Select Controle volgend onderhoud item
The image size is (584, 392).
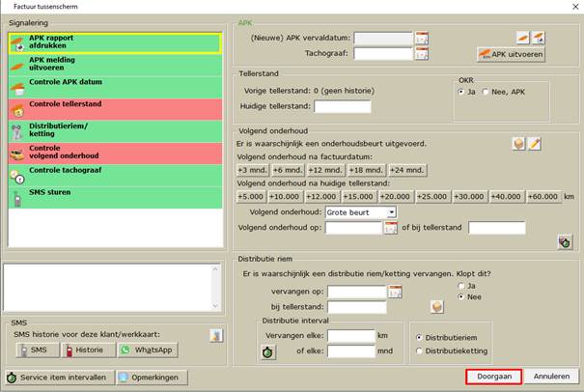coord(115,154)
